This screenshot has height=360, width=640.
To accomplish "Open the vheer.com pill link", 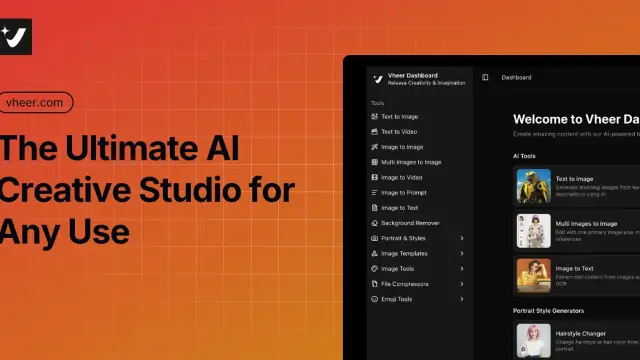I will (x=36, y=102).
